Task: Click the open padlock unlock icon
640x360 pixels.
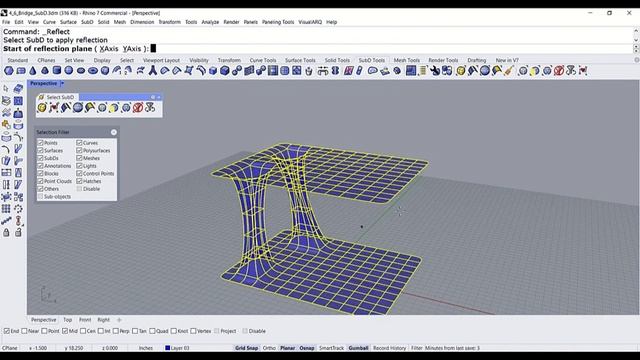Action: tap(18, 233)
